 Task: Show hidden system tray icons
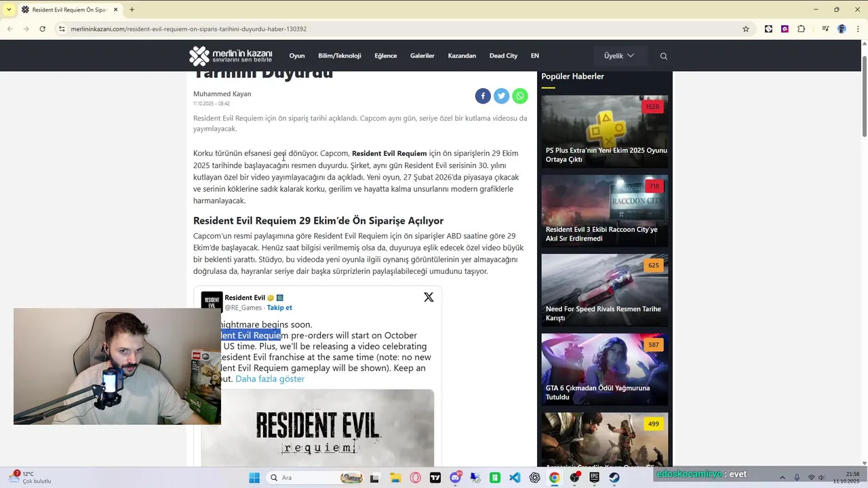pyautogui.click(x=782, y=478)
